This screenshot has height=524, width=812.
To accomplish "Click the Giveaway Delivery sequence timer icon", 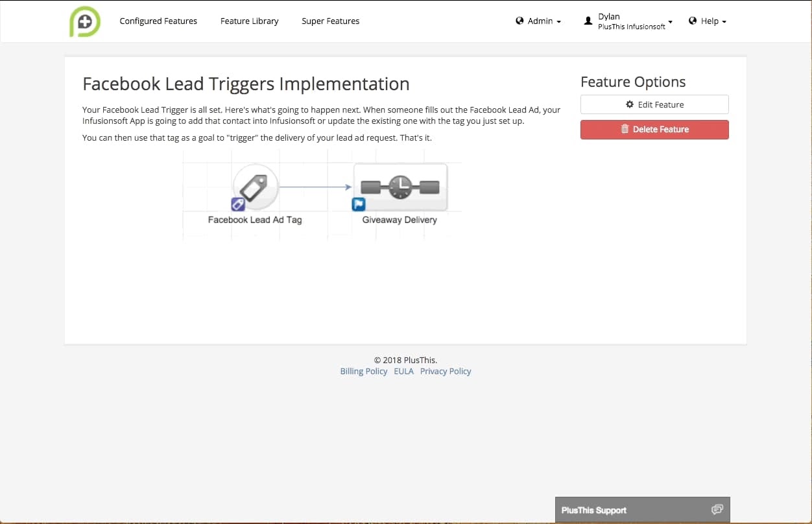I will point(400,187).
